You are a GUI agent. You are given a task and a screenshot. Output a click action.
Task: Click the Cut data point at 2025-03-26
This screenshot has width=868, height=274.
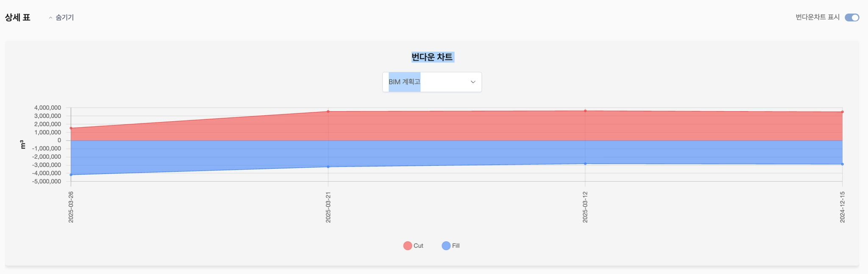pyautogui.click(x=71, y=128)
